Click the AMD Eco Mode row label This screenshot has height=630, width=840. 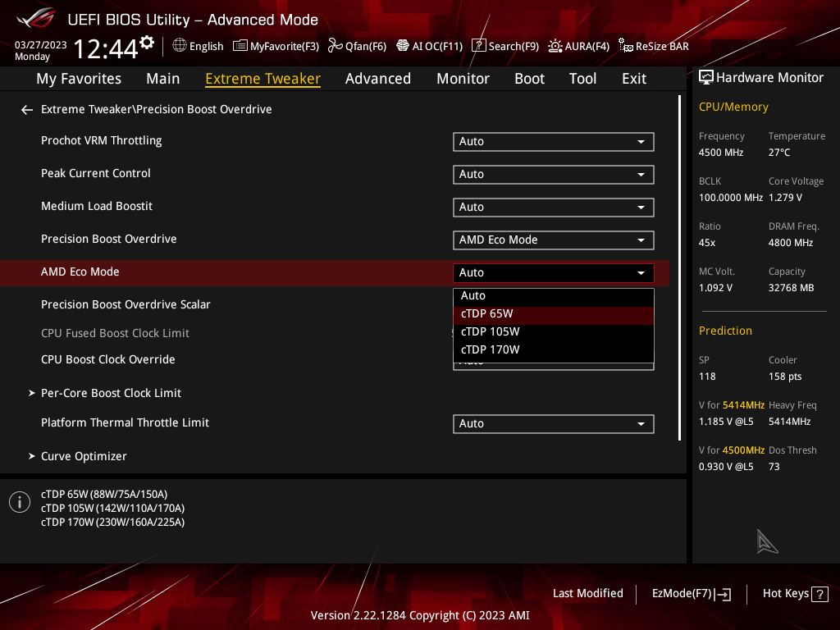tap(80, 272)
